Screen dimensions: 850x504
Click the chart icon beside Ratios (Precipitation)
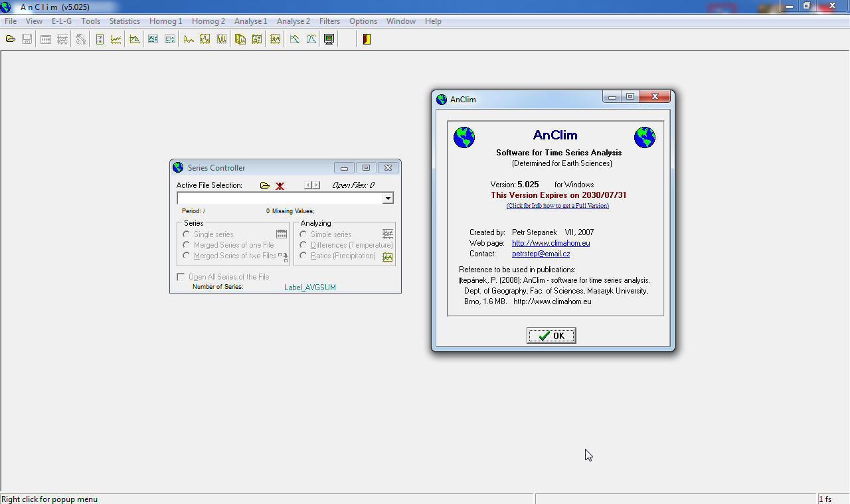point(388,257)
